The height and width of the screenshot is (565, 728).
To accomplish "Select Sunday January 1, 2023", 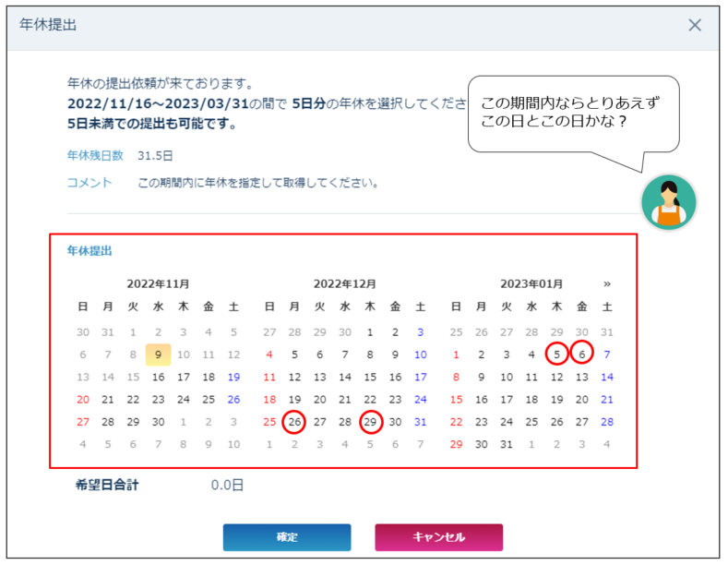I will 456,355.
